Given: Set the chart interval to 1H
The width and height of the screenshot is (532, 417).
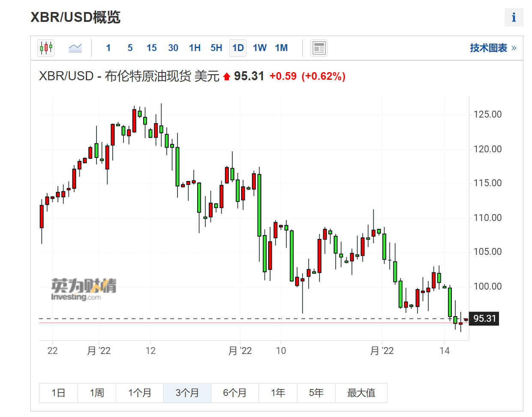Looking at the screenshot, I should click(195, 48).
